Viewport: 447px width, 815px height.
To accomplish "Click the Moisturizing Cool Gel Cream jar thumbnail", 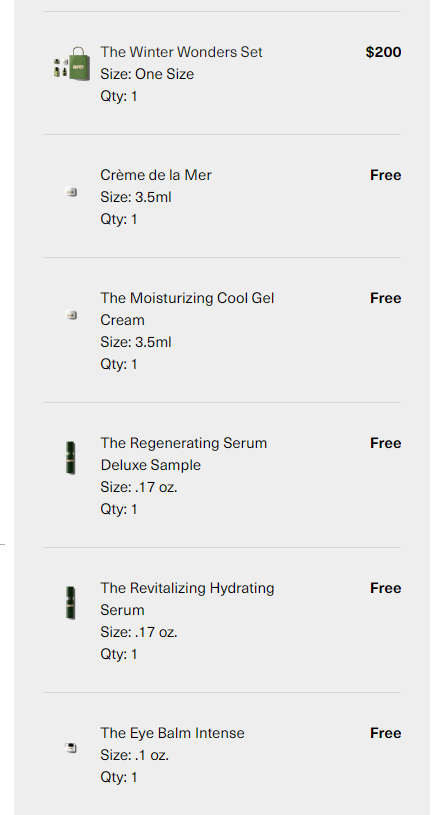I will [x=72, y=314].
